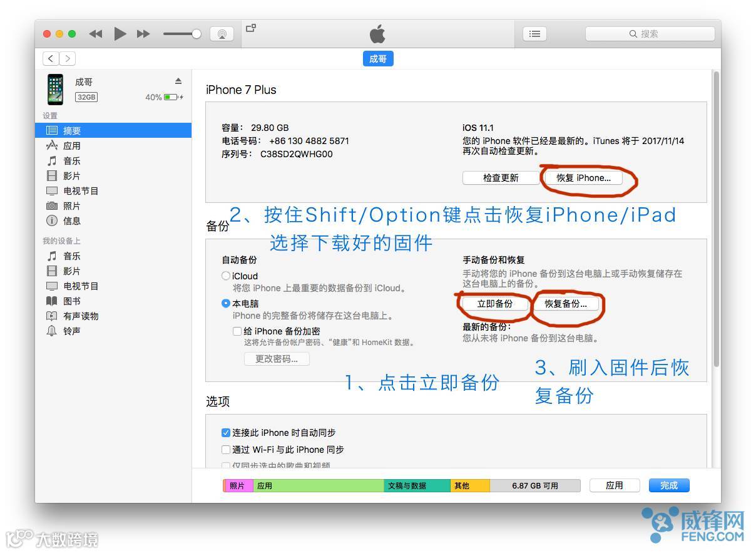756x553 pixels.
Task: Open 音乐 under 设置 section
Action: point(113,160)
